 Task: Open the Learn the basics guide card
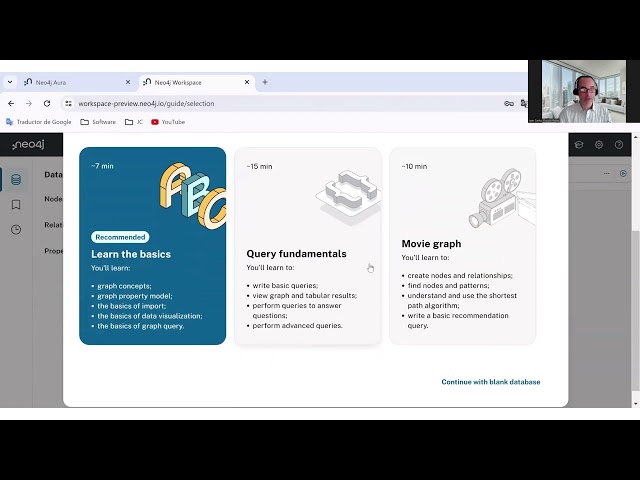coord(152,246)
